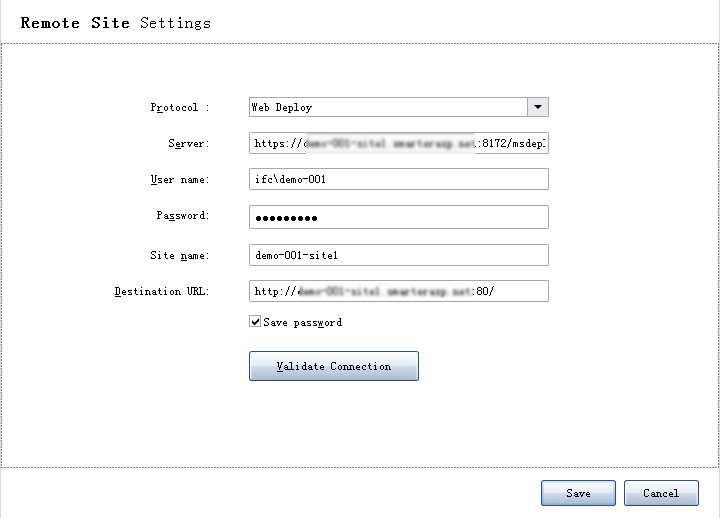720x518 pixels.
Task: Open the Protocol dropdown arrow
Action: pos(538,107)
